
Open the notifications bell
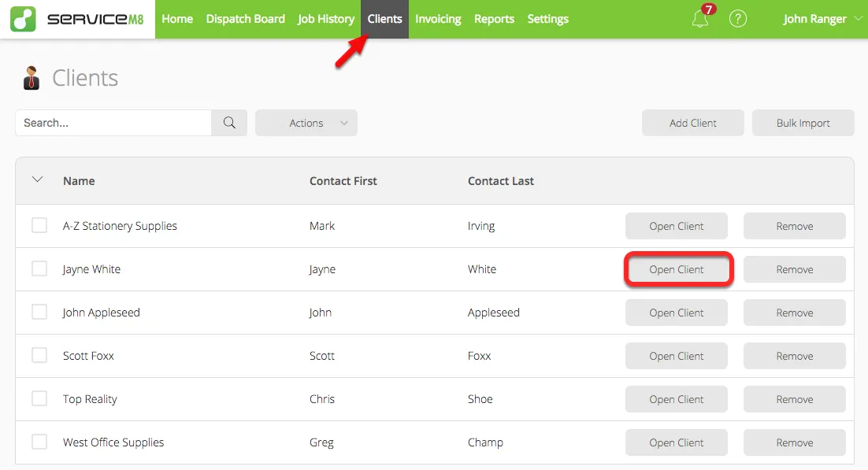699,19
